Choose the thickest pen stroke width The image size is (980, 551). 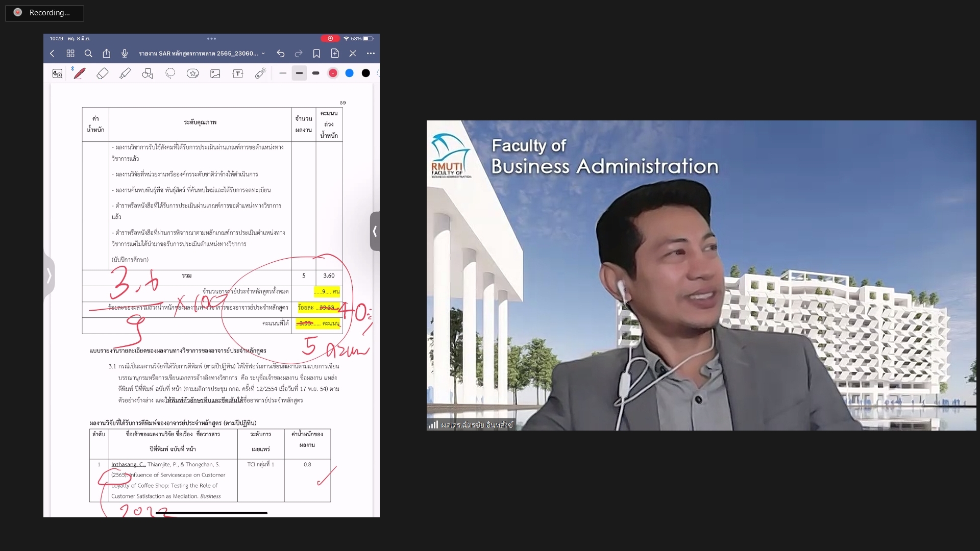tap(316, 73)
